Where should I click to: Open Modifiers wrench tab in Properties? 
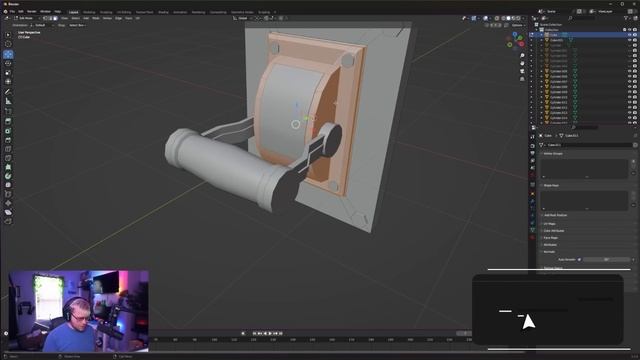(533, 201)
